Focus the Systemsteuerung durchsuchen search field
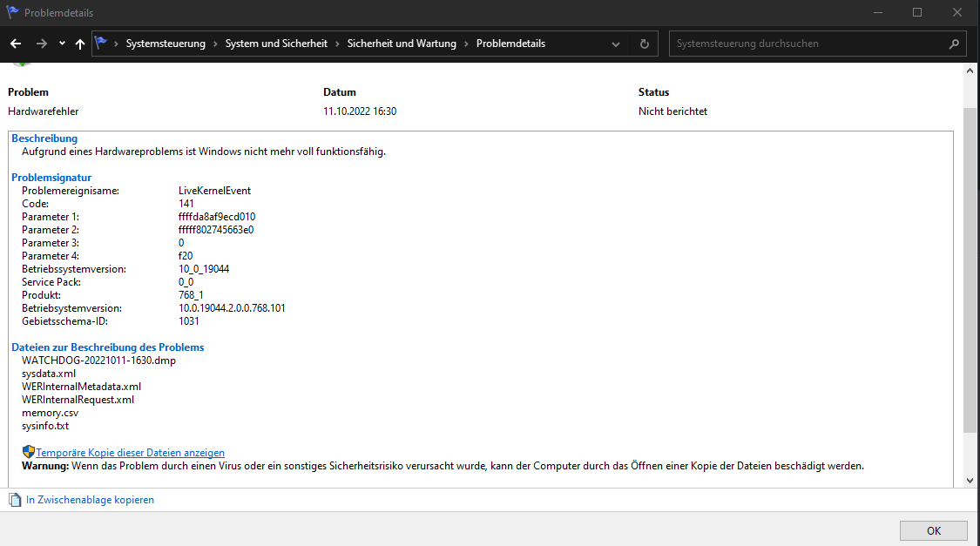The width and height of the screenshot is (980, 546). click(816, 44)
